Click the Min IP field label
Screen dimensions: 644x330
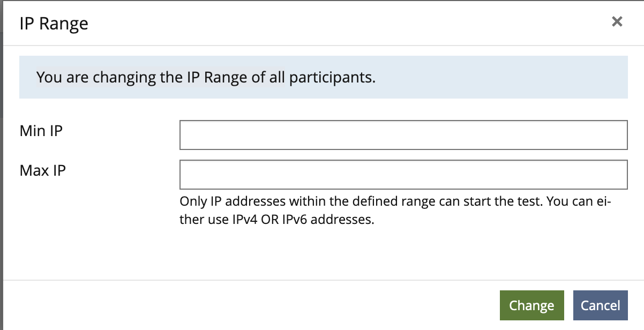pos(41,130)
